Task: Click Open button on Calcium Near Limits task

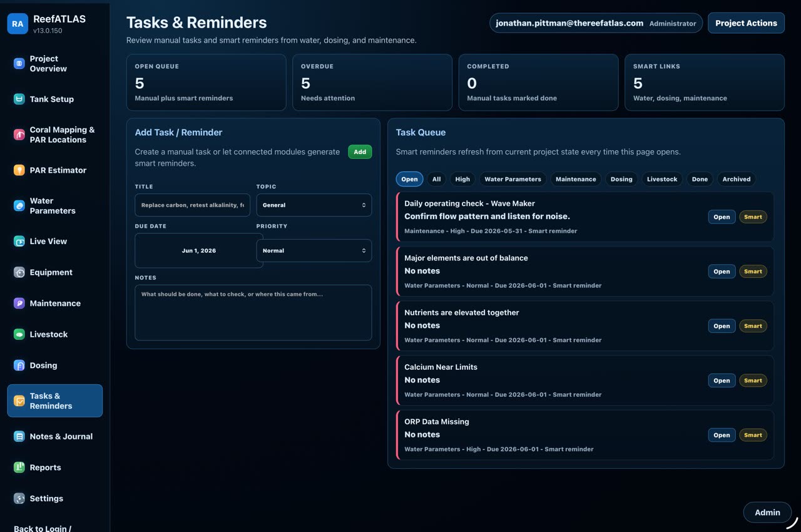Action: click(x=722, y=381)
